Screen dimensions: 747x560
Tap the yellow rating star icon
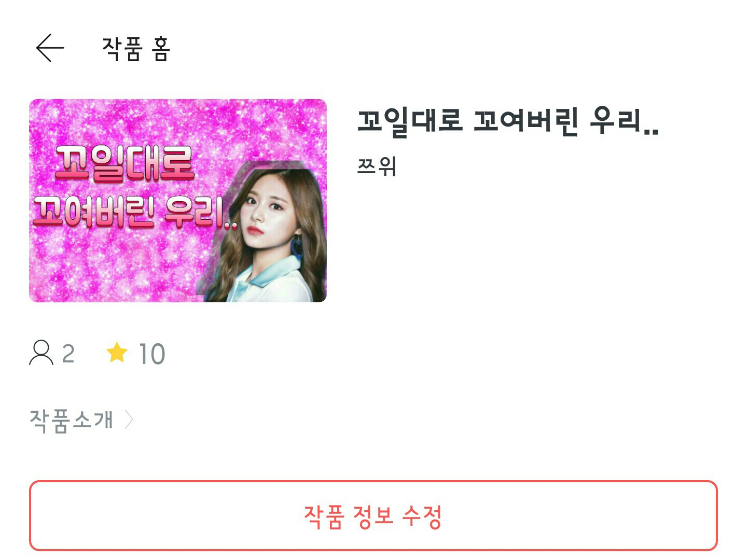[x=117, y=353]
